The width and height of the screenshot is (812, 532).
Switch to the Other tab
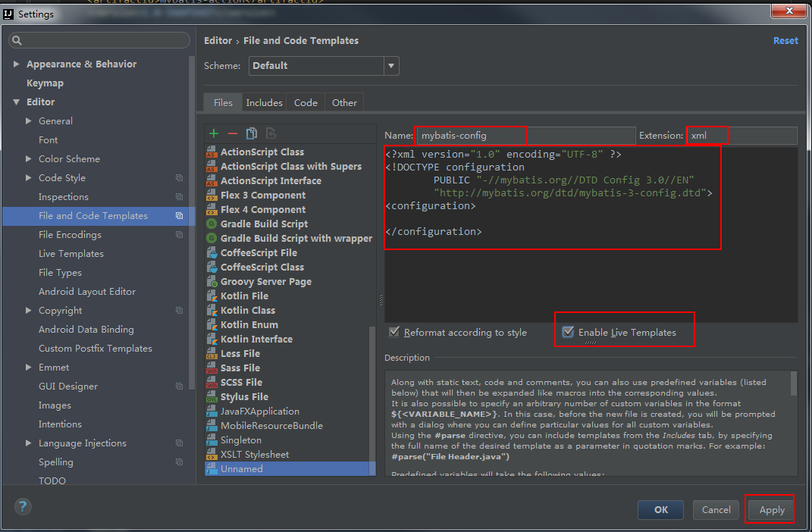click(x=344, y=102)
